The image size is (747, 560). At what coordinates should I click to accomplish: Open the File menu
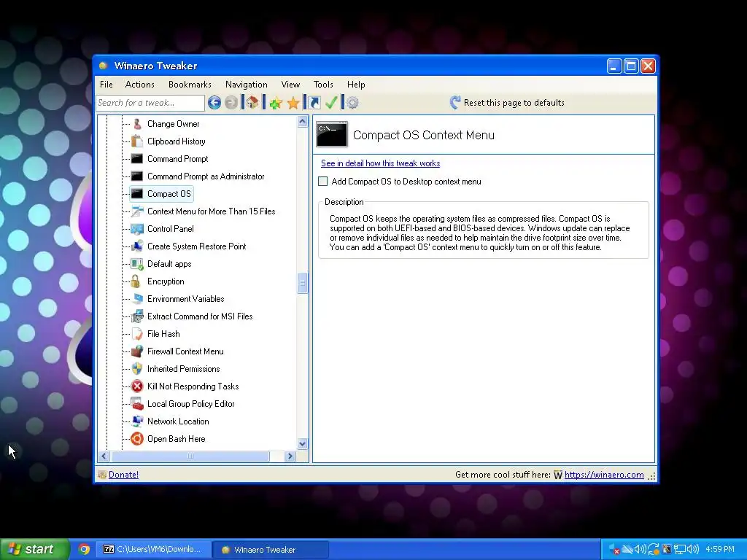(x=107, y=85)
